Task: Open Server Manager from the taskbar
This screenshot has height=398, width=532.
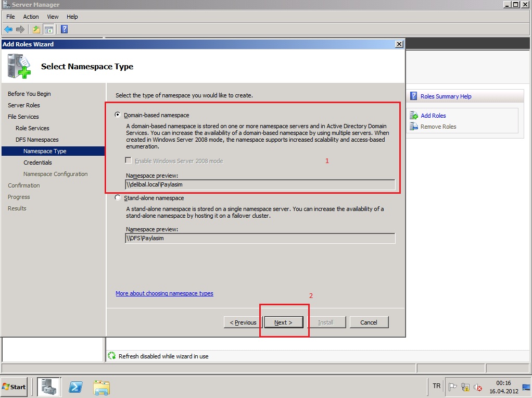Action: coord(48,387)
